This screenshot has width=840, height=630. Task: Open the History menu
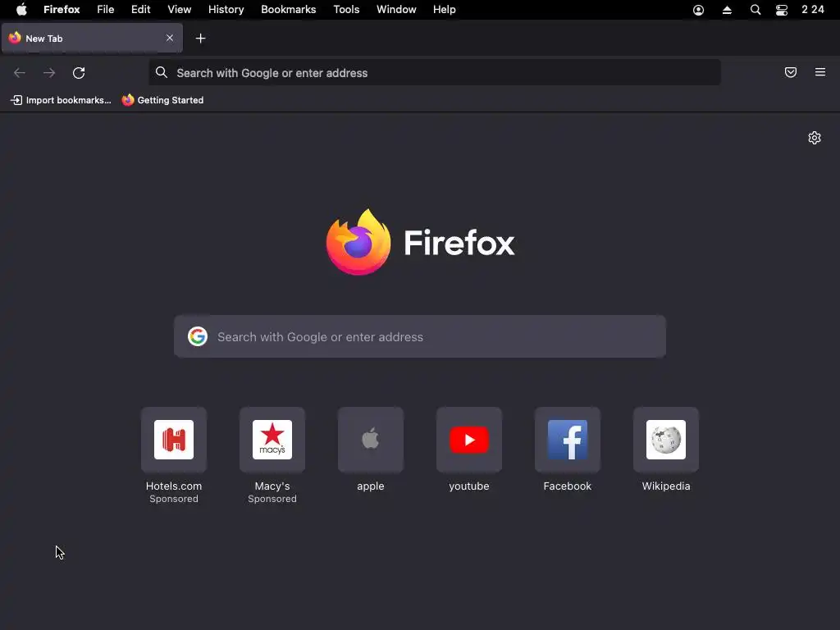pyautogui.click(x=226, y=10)
